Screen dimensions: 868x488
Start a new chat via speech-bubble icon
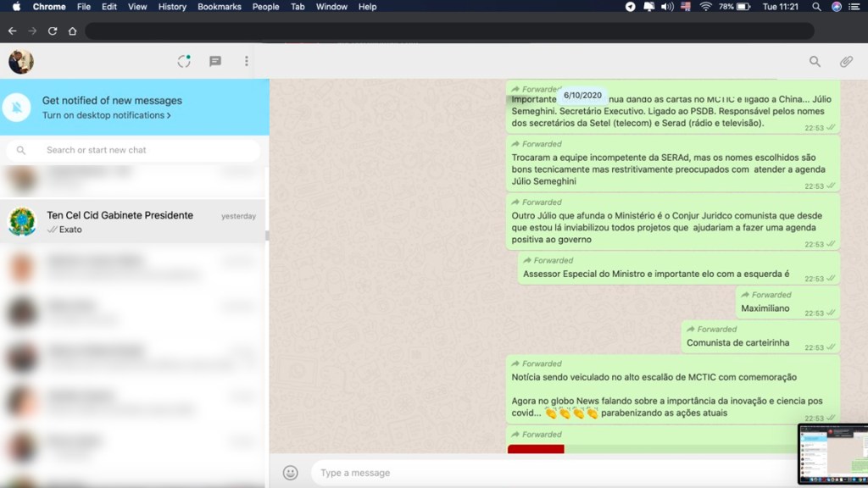[x=214, y=61]
